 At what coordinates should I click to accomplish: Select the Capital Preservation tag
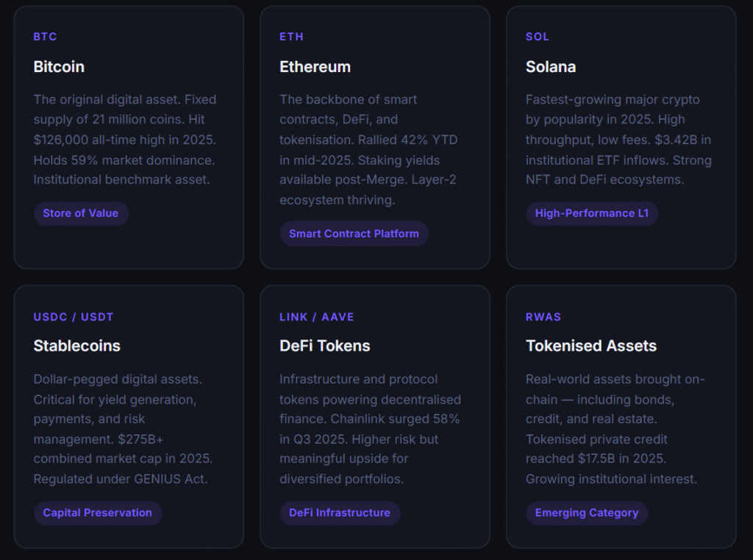97,513
